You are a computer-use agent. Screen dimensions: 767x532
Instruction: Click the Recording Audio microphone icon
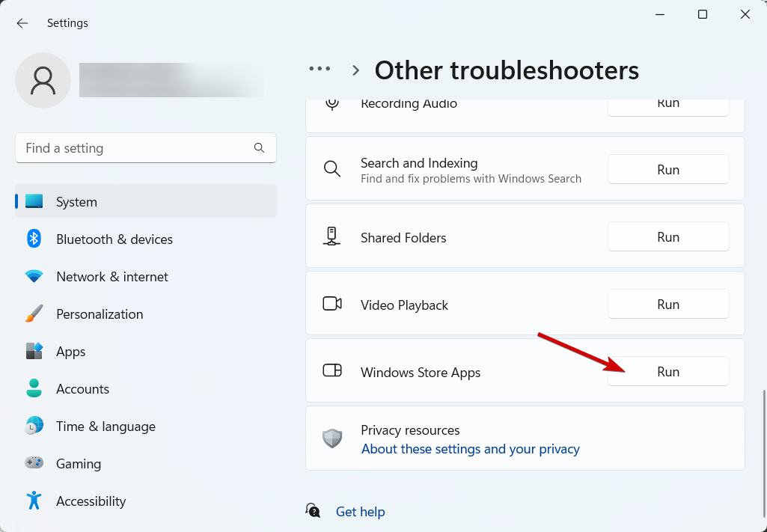[x=332, y=103]
